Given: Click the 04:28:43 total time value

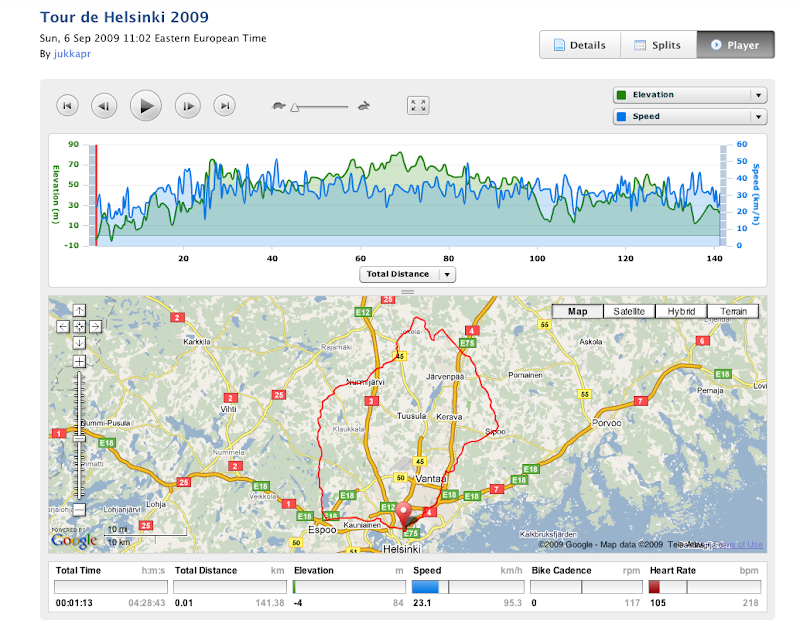Looking at the screenshot, I should tap(147, 603).
